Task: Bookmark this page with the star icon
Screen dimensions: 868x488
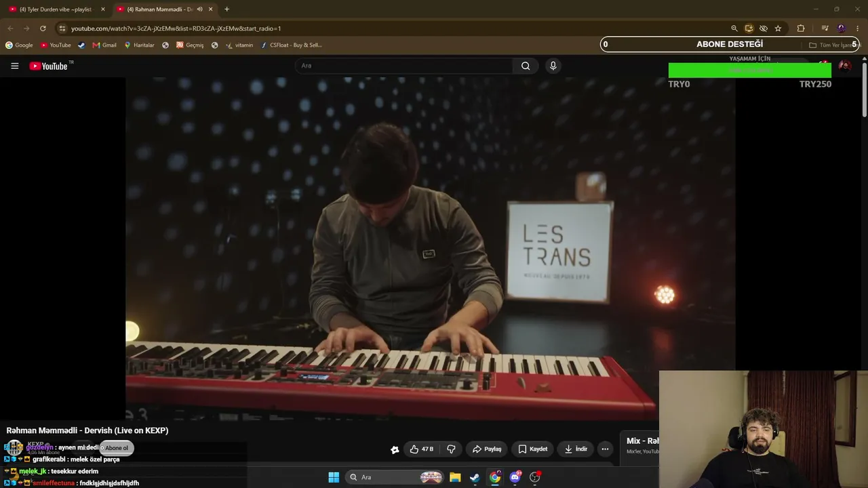Action: click(778, 28)
